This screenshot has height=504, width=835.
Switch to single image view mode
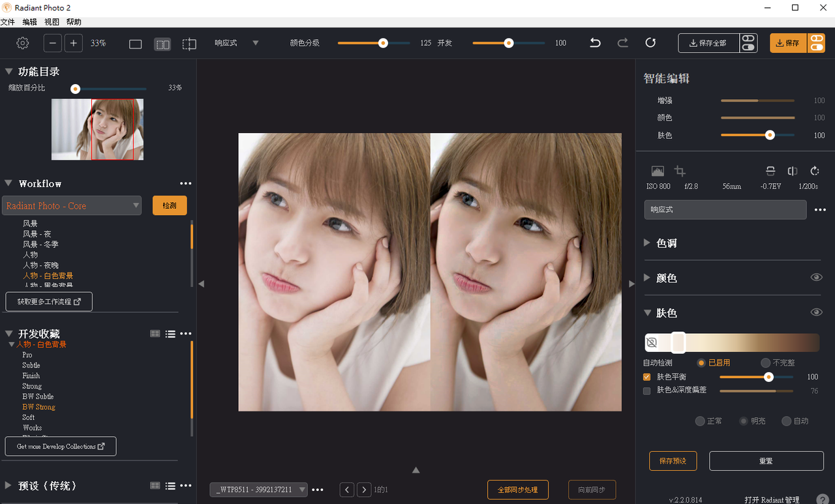point(136,44)
